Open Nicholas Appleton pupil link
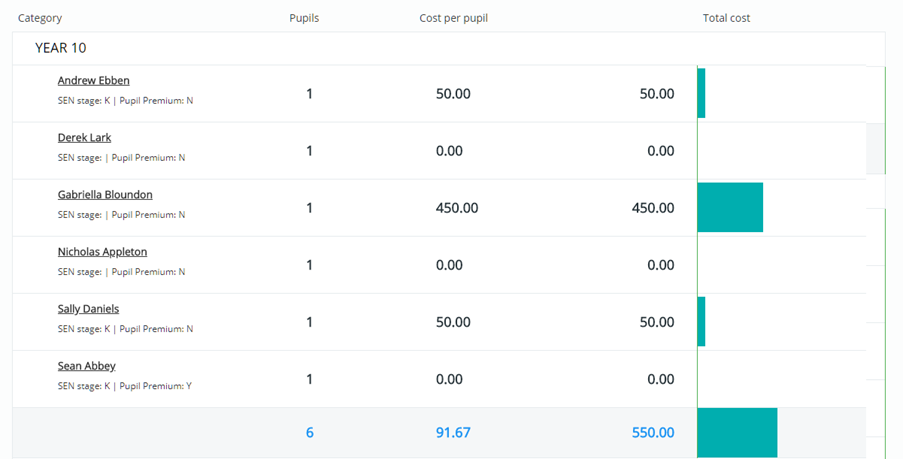 (102, 252)
